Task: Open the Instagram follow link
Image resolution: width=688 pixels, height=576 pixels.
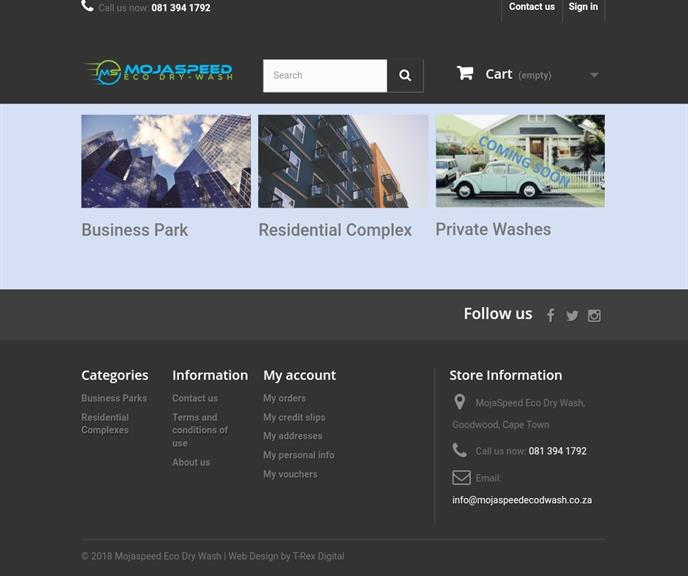Action: pos(594,315)
